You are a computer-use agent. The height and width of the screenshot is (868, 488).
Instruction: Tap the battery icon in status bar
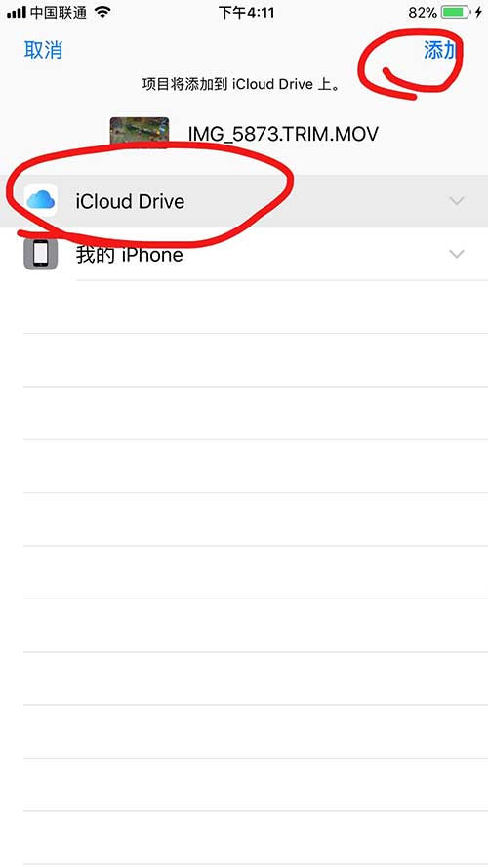456,12
